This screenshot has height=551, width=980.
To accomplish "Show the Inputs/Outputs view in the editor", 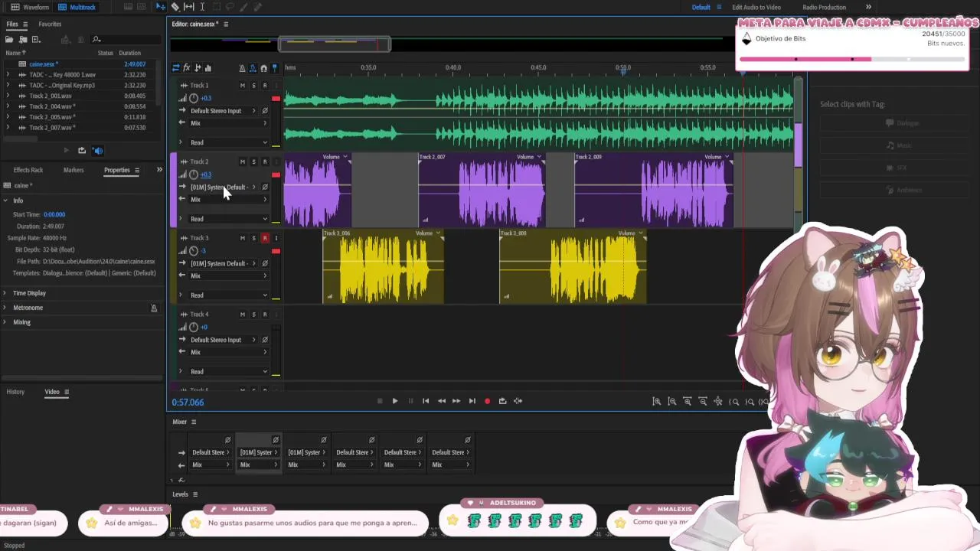I will (175, 68).
